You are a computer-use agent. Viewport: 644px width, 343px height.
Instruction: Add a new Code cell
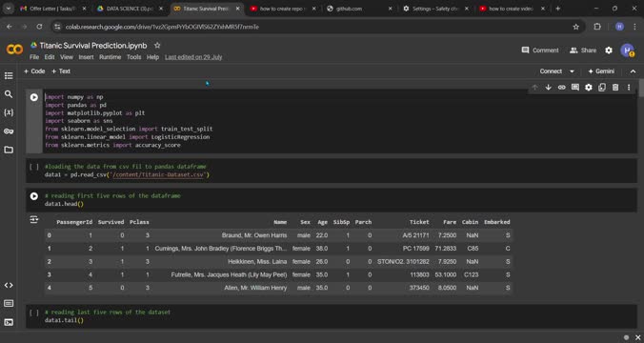34,71
